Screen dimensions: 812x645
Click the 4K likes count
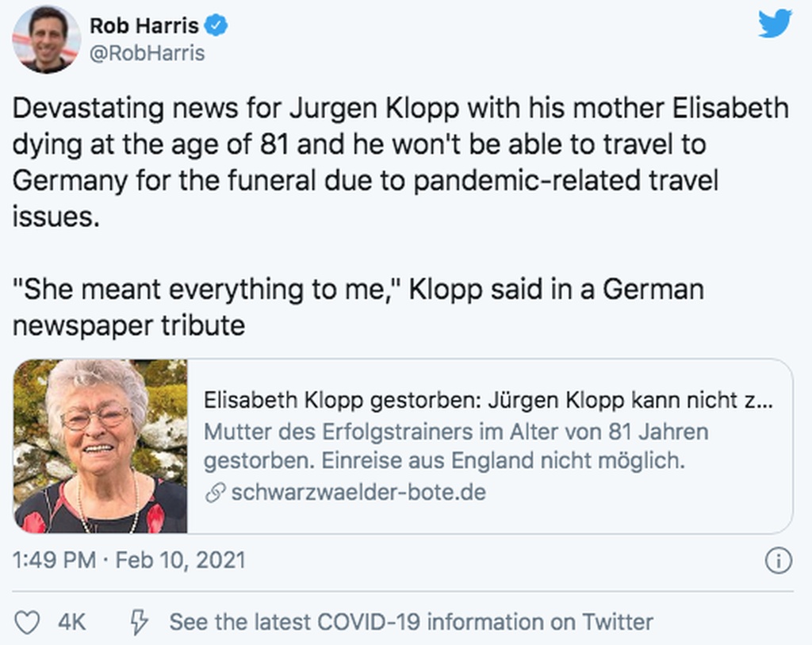coord(72,623)
